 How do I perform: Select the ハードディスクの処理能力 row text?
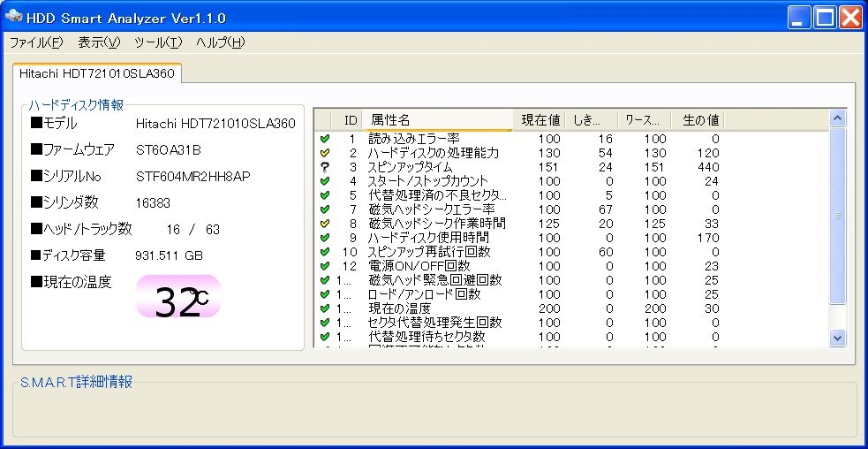click(x=434, y=153)
